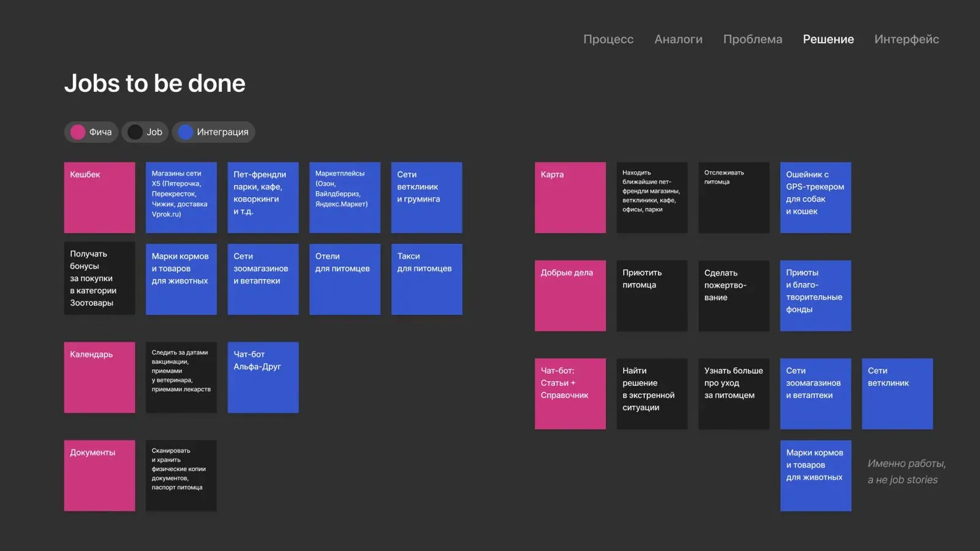Click the Такси для питомцев card
The width and height of the screenshot is (980, 551).
426,279
